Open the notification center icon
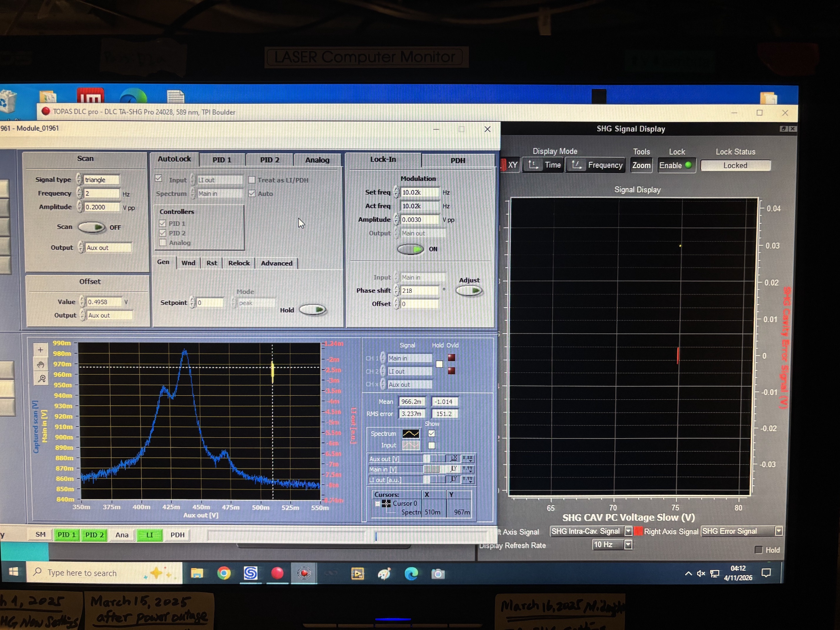The image size is (840, 630). point(766,573)
